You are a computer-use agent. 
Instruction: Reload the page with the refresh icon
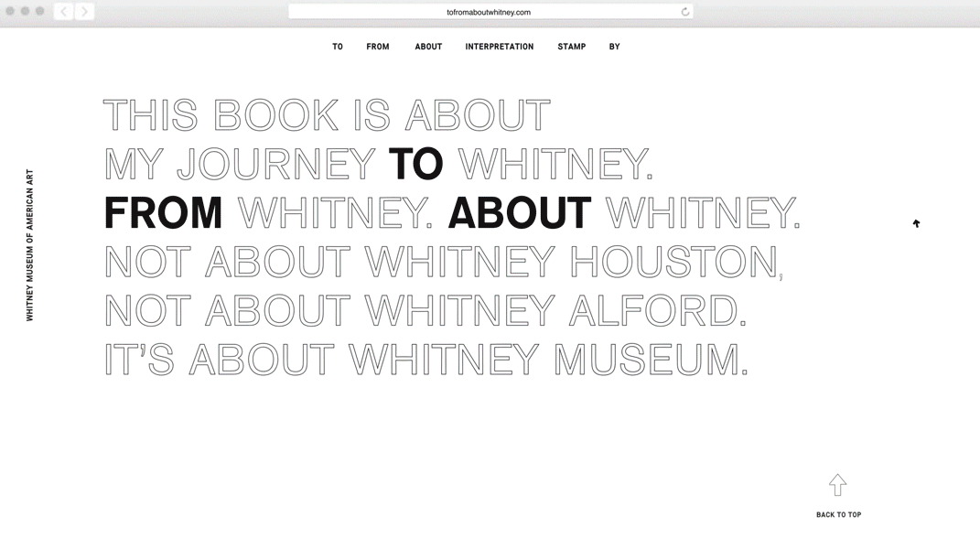(x=685, y=12)
